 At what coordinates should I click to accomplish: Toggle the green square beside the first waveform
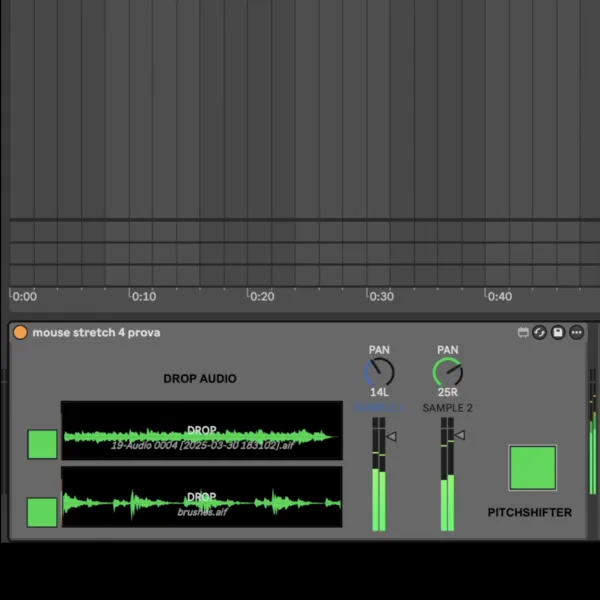pos(42,444)
